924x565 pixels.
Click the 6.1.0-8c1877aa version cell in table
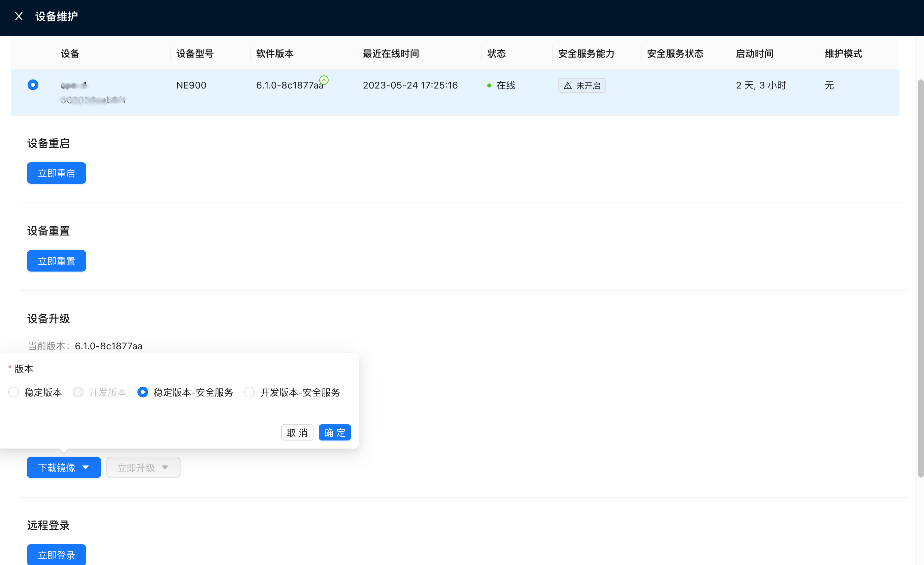point(290,85)
